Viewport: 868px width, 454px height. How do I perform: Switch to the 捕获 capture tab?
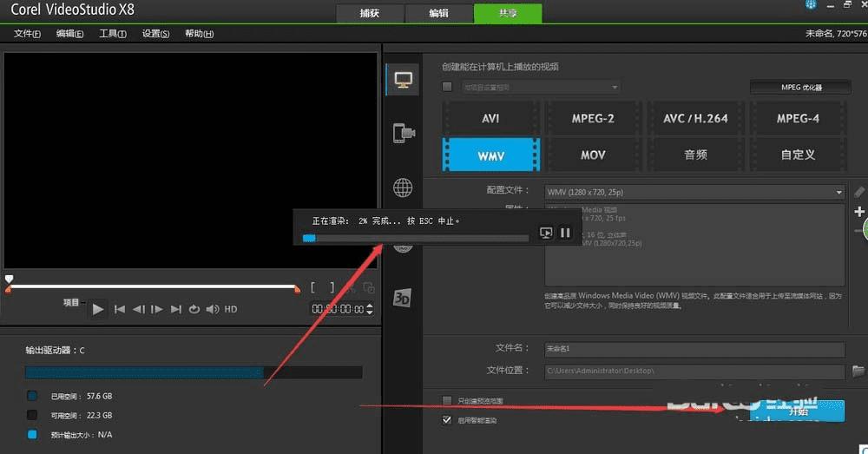[x=370, y=13]
